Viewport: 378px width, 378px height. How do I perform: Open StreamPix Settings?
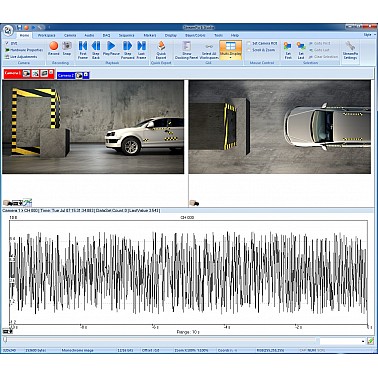[x=350, y=50]
